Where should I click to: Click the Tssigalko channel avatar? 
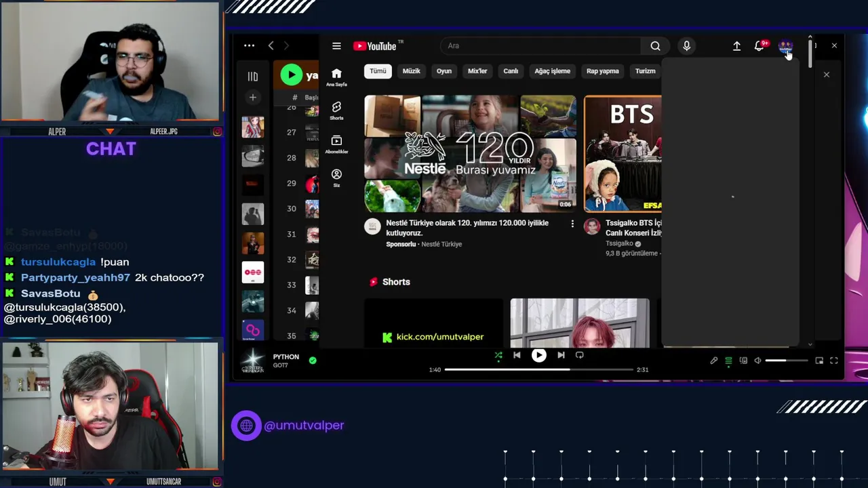coord(592,226)
